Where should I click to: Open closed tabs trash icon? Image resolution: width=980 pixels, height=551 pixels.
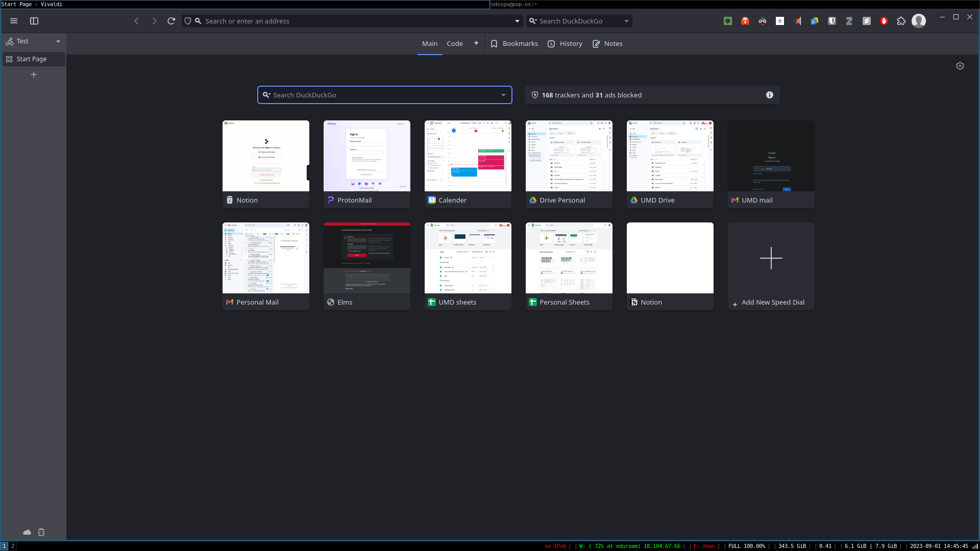tap(41, 532)
